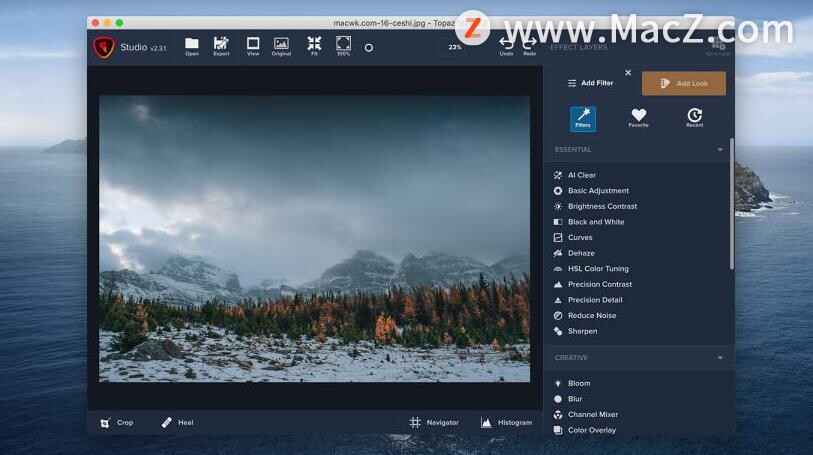Switch to the Favorite heart tab

(x=639, y=118)
